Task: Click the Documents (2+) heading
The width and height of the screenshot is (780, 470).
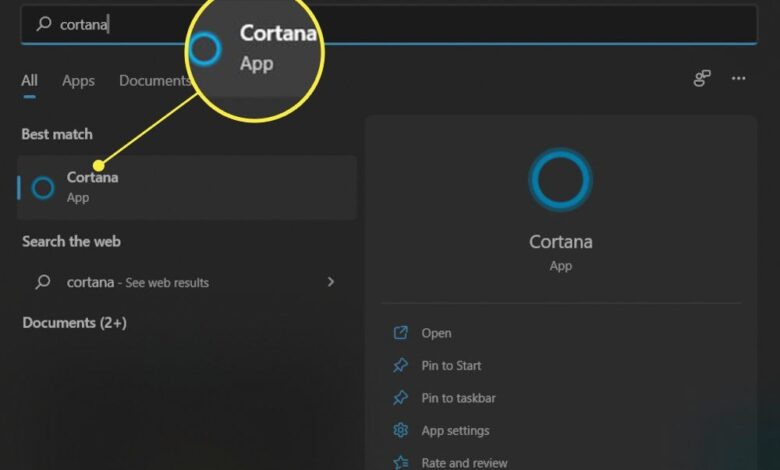Action: pyautogui.click(x=75, y=323)
